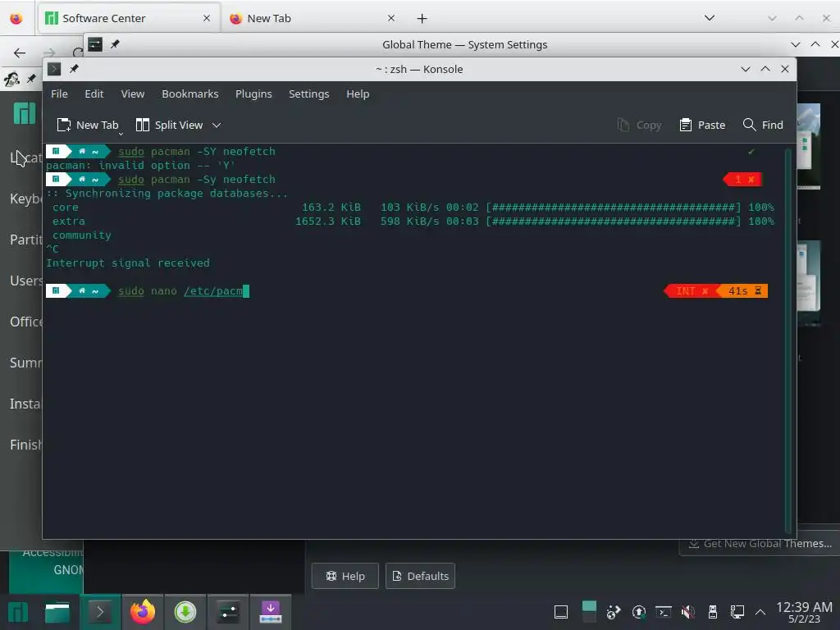Open the Bookmarks menu
Image resolution: width=840 pixels, height=630 pixels.
pos(189,94)
